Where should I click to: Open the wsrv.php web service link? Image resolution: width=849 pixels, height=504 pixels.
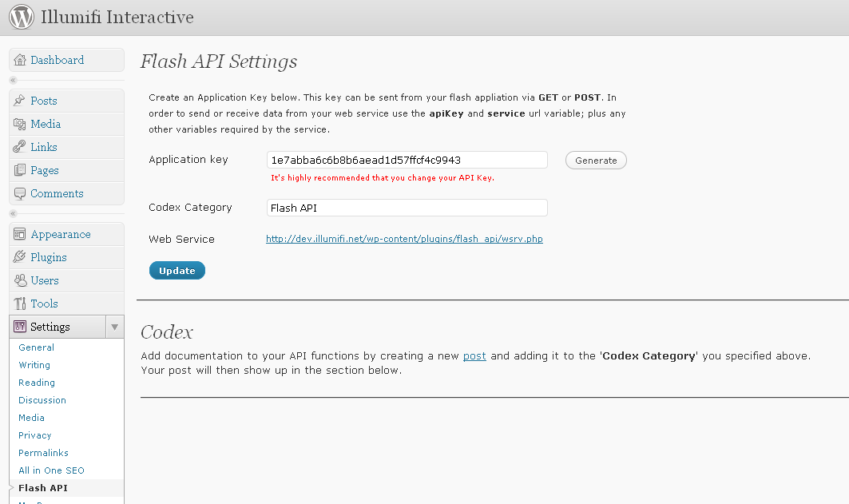(404, 239)
